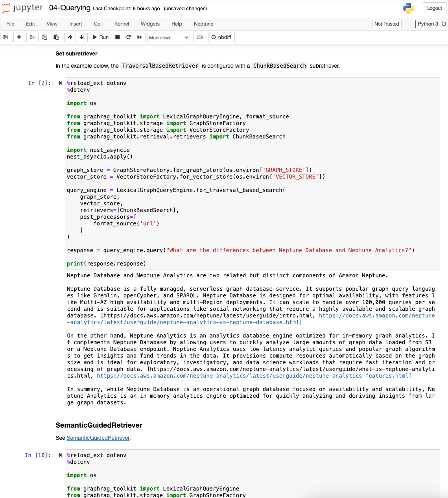Restart the kernel with circular arrow
Screen dimensions: 448x498
tap(128, 37)
